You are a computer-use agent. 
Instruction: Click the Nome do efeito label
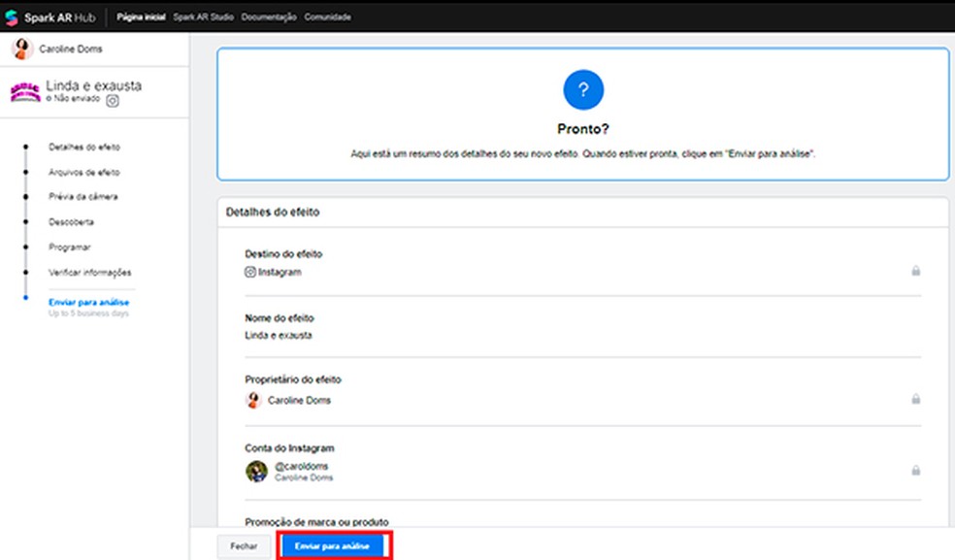tap(280, 318)
